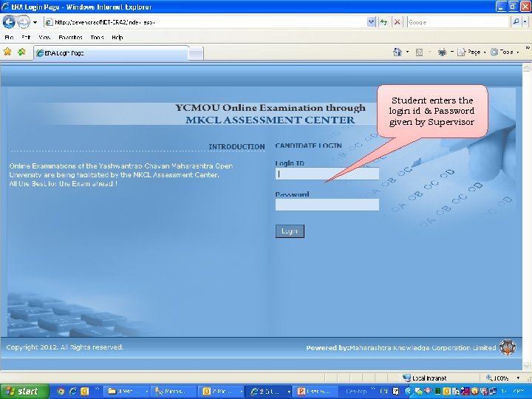
Task: Open a new blank tab
Action: [x=196, y=54]
